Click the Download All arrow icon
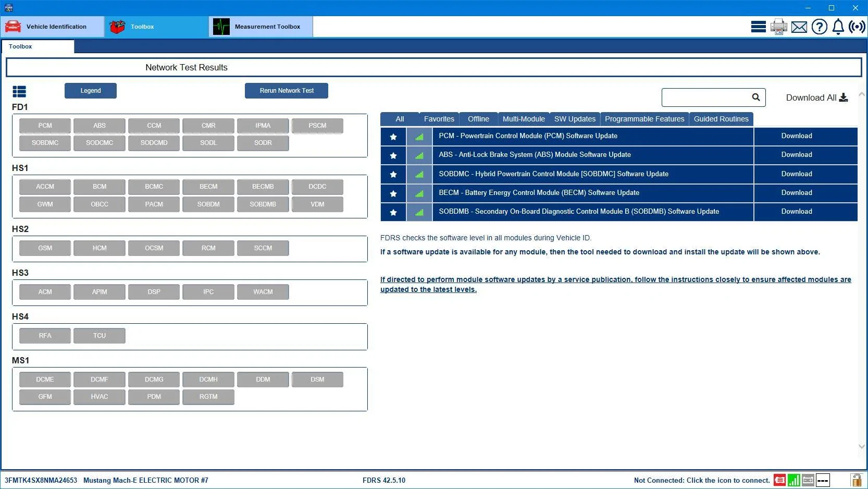This screenshot has width=868, height=489. point(844,97)
